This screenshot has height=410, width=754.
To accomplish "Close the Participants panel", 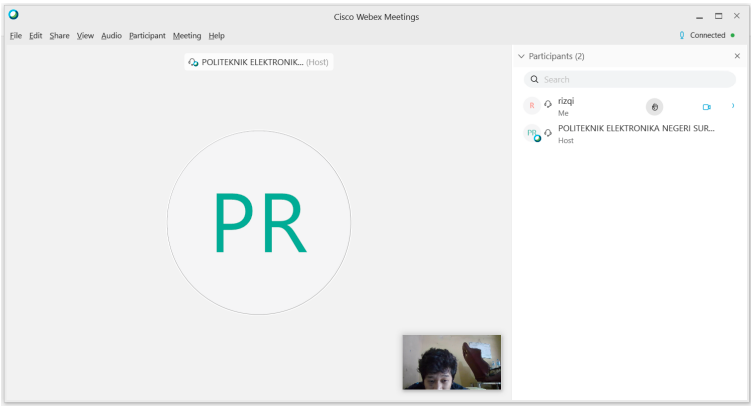I will tap(737, 56).
